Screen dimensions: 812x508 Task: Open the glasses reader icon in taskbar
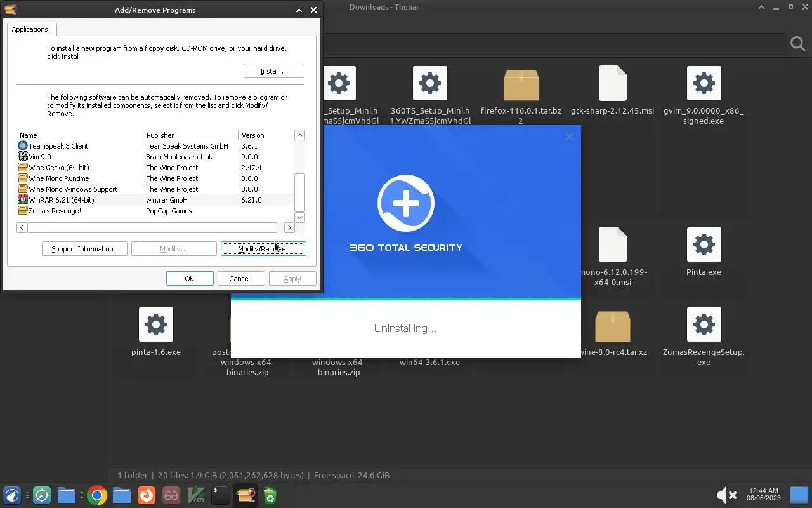point(171,495)
